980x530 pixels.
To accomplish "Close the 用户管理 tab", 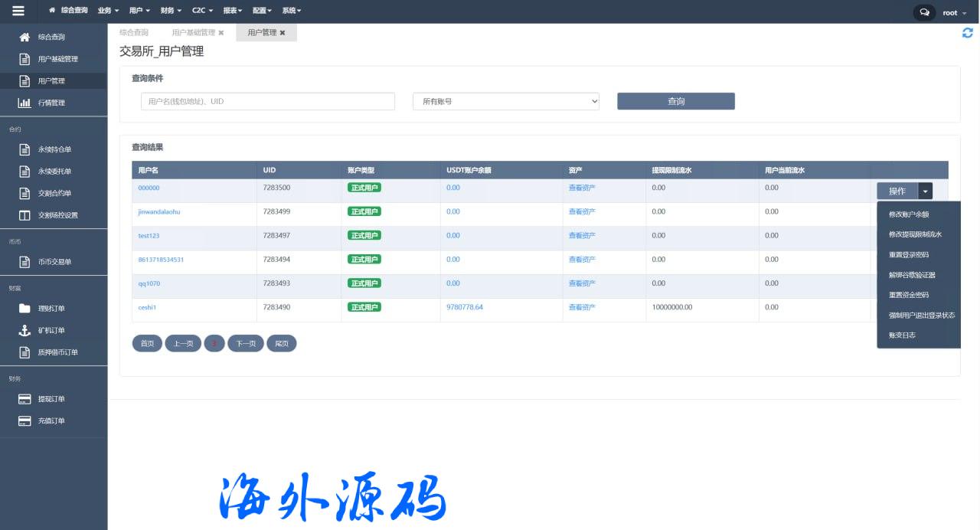I will pyautogui.click(x=283, y=33).
